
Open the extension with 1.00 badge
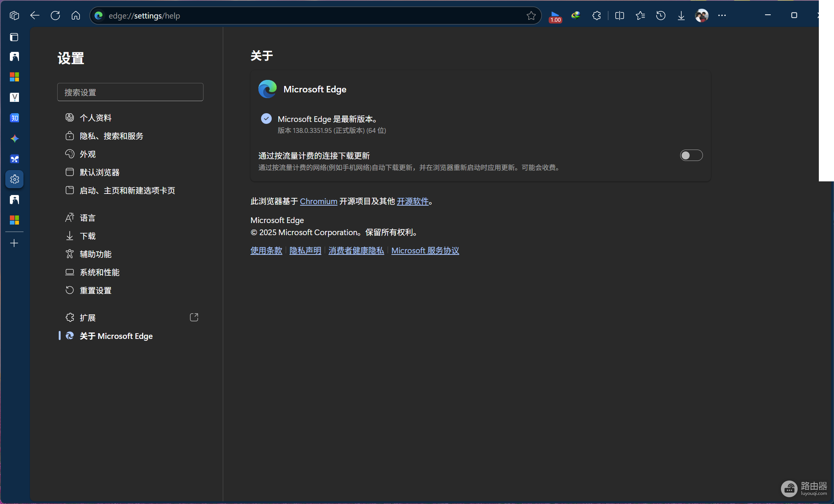click(555, 16)
